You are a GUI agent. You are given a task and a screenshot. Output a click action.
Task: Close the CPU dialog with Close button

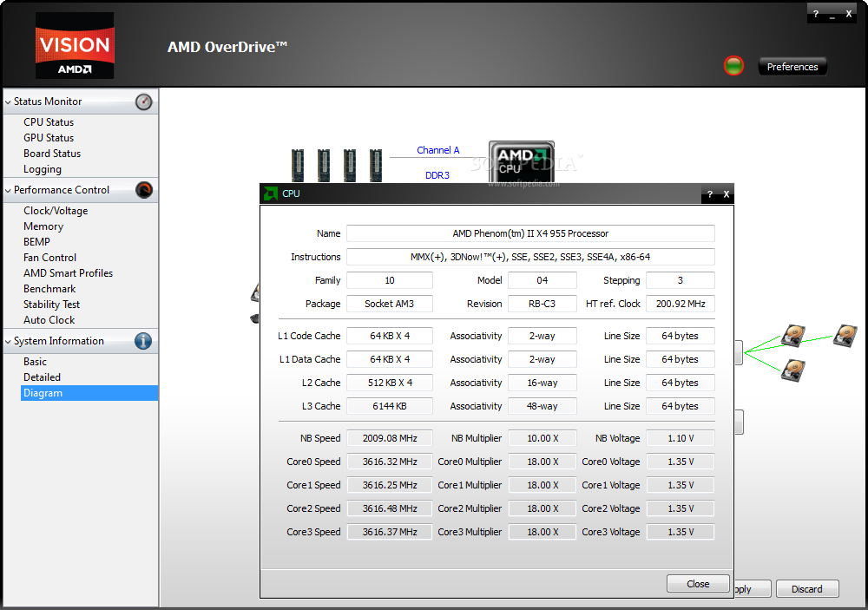[x=698, y=584]
